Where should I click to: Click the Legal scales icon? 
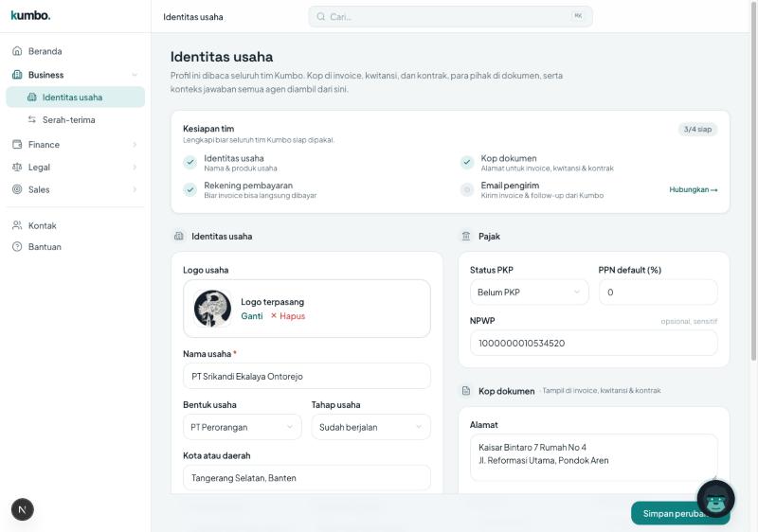(17, 167)
